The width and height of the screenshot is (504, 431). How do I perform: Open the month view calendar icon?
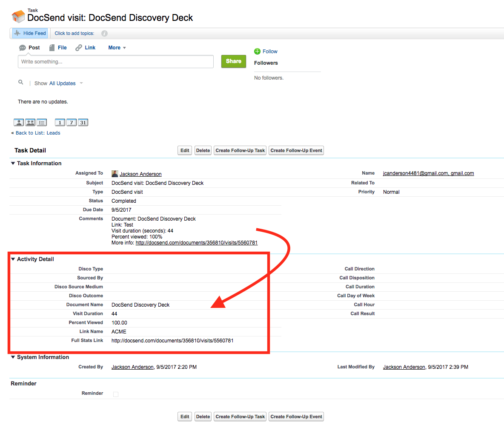(x=83, y=123)
